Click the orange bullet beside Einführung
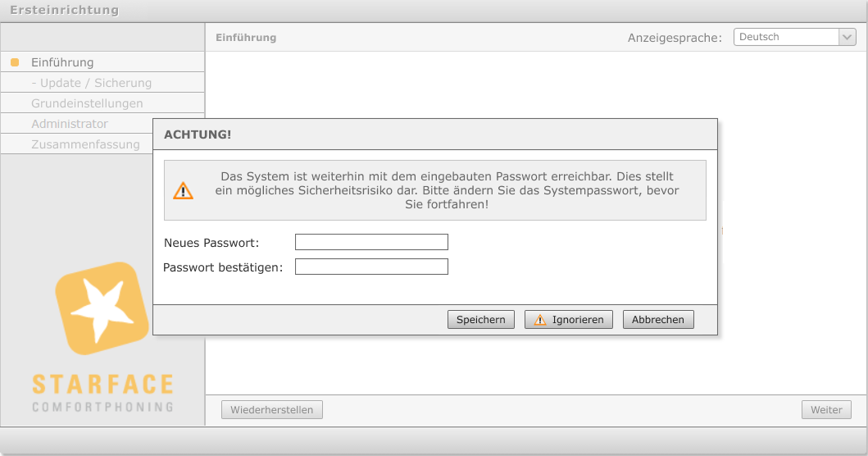This screenshot has width=868, height=456. [15, 62]
